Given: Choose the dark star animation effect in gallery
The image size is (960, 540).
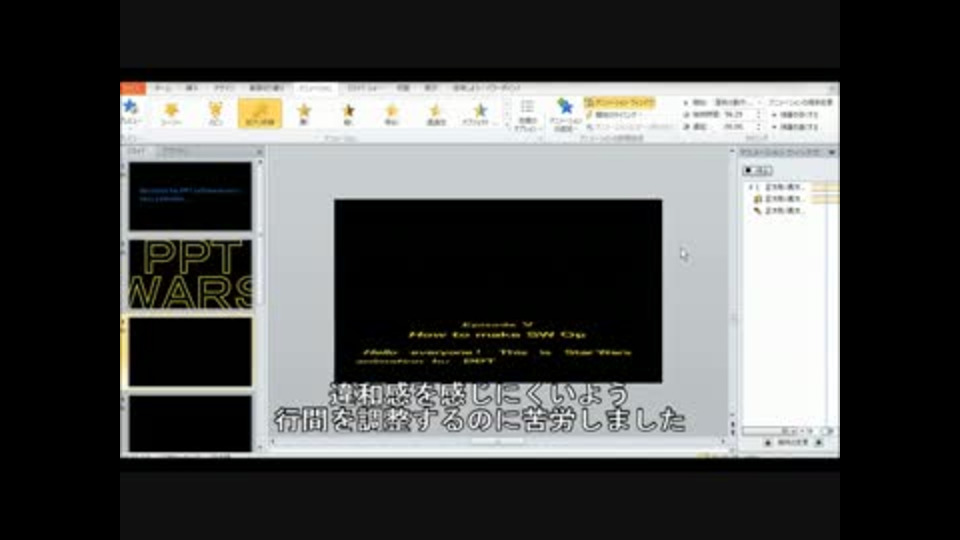Looking at the screenshot, I should [x=348, y=114].
